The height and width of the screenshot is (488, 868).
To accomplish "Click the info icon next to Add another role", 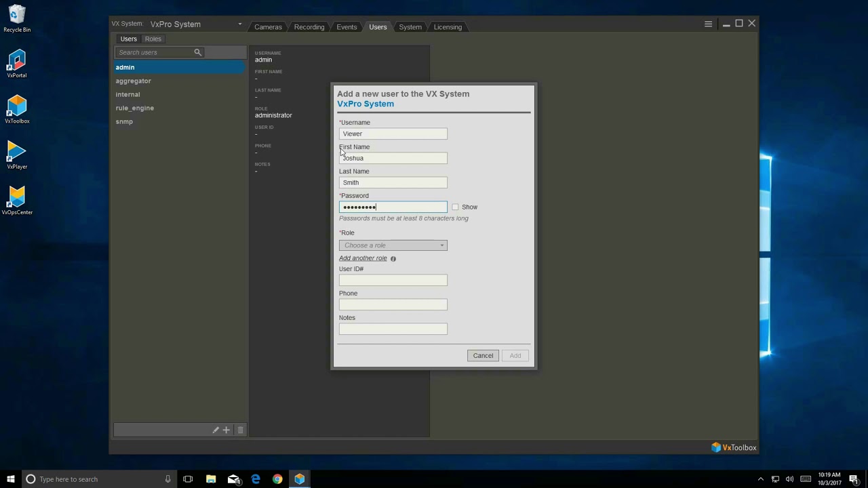I will (x=393, y=258).
